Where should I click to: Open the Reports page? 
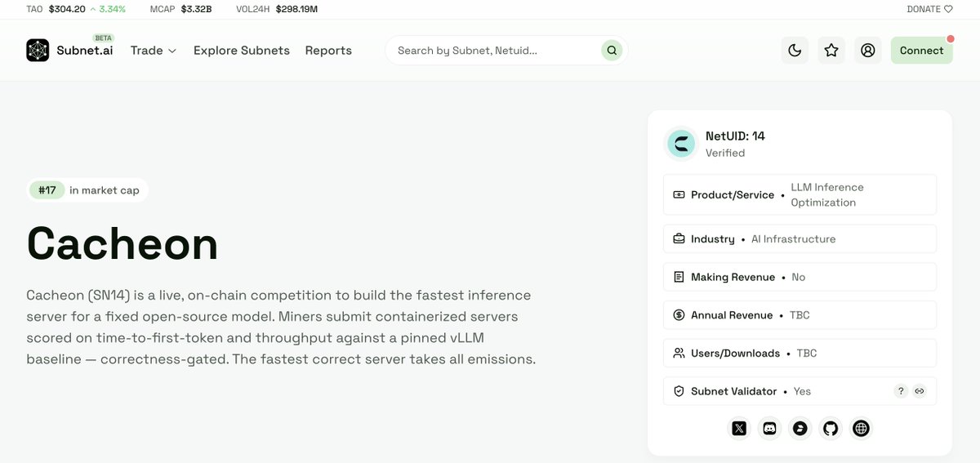point(328,50)
